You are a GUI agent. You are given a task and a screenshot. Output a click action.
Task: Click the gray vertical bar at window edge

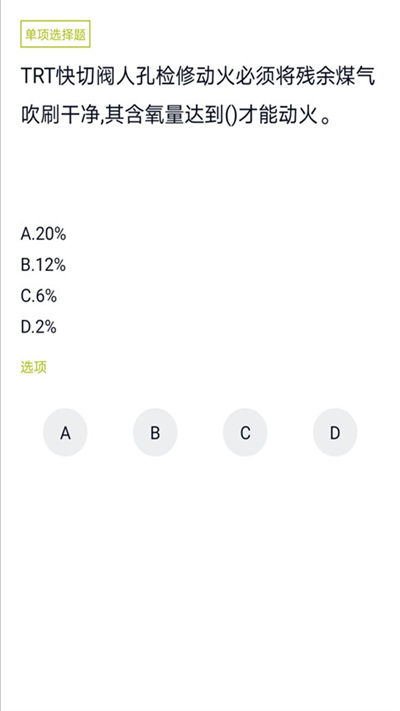[x=1, y=356]
